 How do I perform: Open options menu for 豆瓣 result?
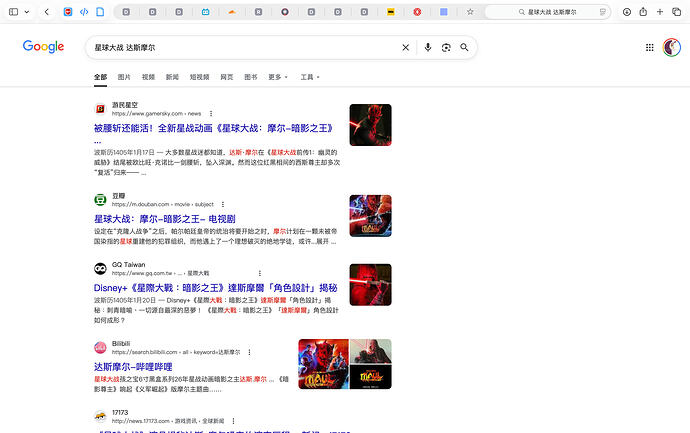click(x=223, y=204)
